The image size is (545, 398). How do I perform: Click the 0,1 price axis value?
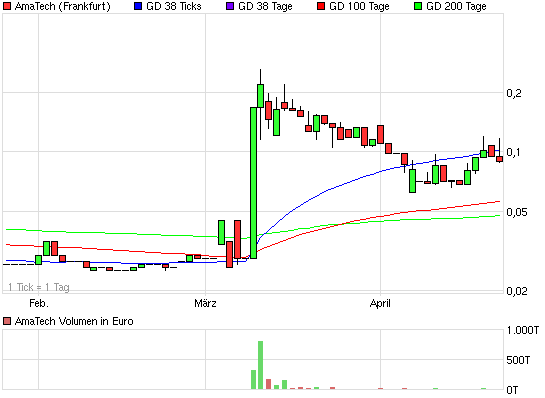pyautogui.click(x=514, y=152)
